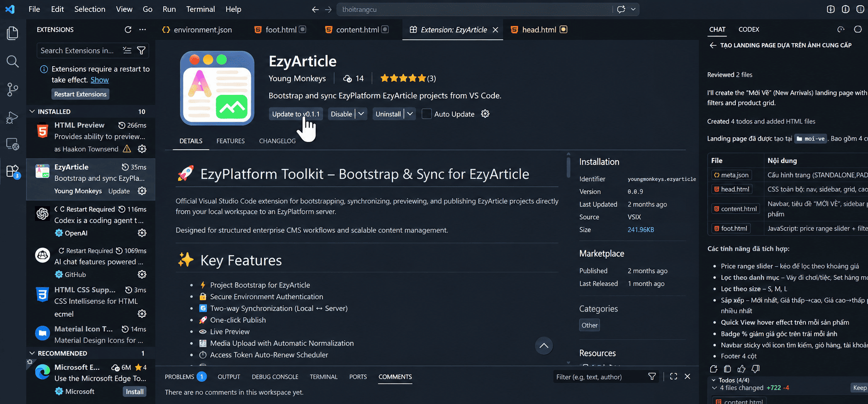Open the Explorer view in activity bar
This screenshot has width=868, height=404.
pos(13,33)
